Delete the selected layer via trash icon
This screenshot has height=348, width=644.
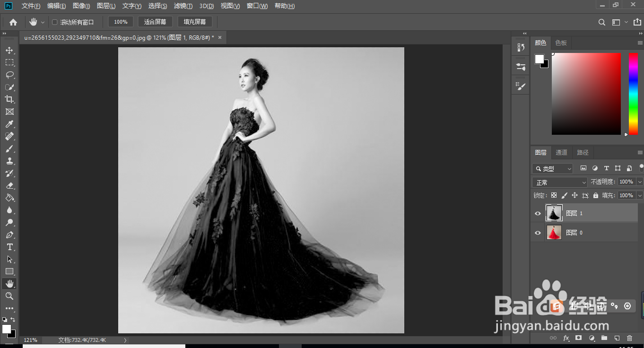click(629, 338)
